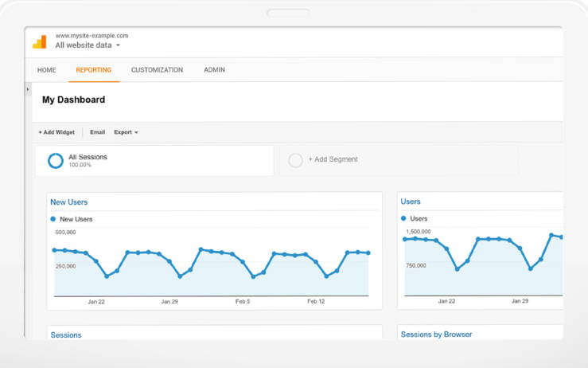
Task: Open the Export dropdown menu
Action: [126, 132]
